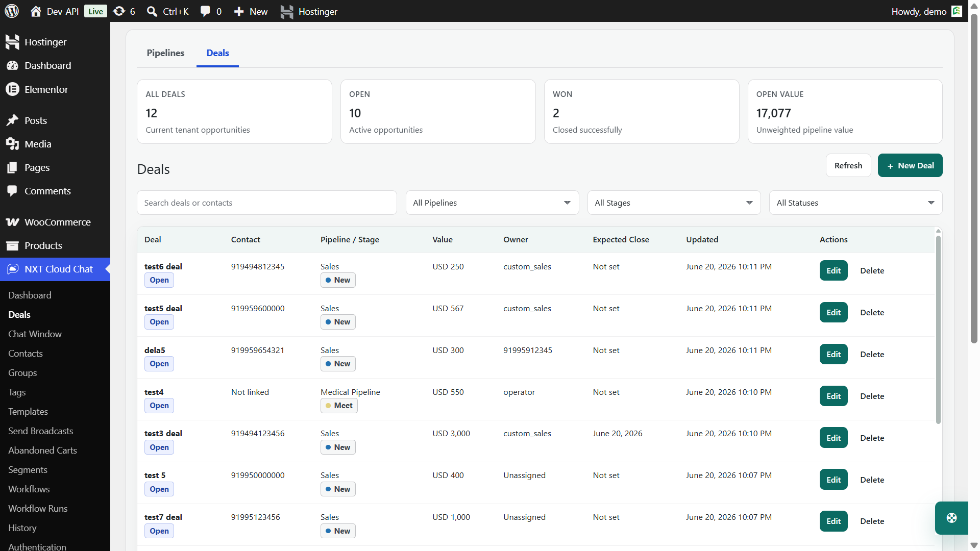Open the Products icon in sidebar
This screenshot has width=980, height=551.
(x=12, y=245)
